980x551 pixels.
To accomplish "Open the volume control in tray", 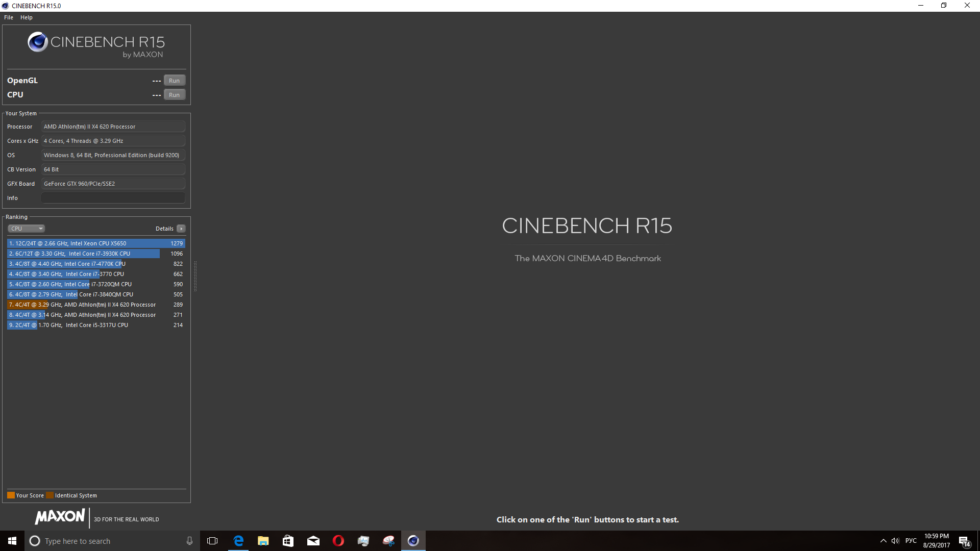I will pos(895,541).
